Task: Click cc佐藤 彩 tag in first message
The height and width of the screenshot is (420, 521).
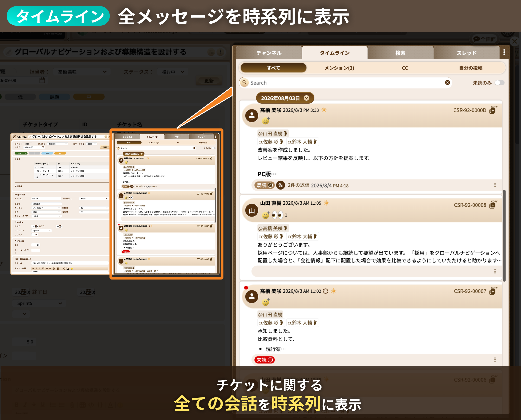Action: point(271,141)
